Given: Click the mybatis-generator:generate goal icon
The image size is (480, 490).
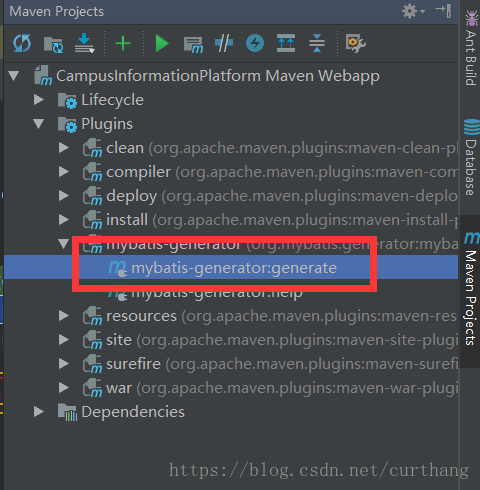Looking at the screenshot, I should pos(118,268).
